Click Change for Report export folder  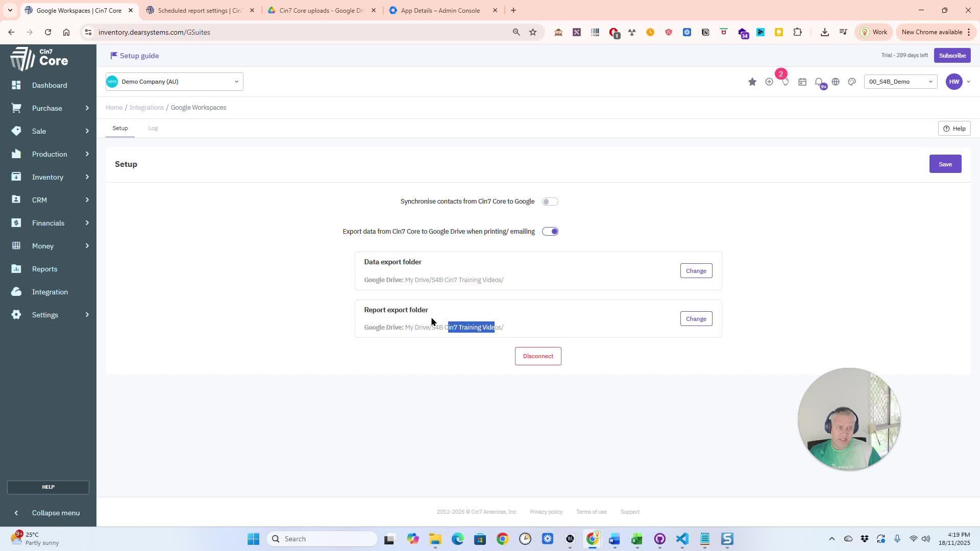point(696,319)
